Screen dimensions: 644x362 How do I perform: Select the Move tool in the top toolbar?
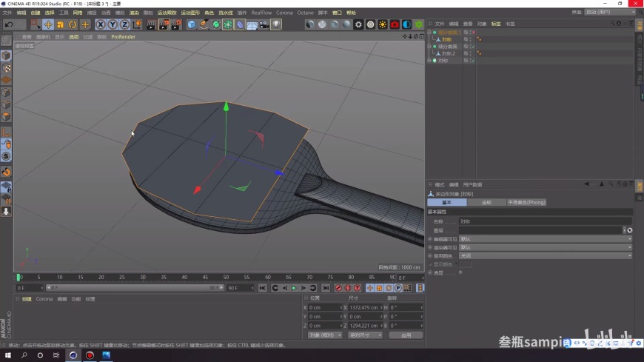pos(48,24)
